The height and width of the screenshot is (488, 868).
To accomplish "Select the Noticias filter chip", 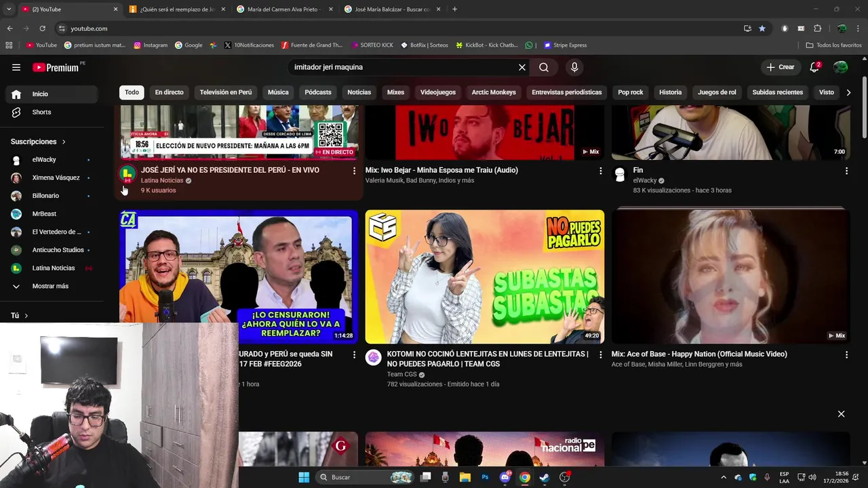I will coord(359,92).
